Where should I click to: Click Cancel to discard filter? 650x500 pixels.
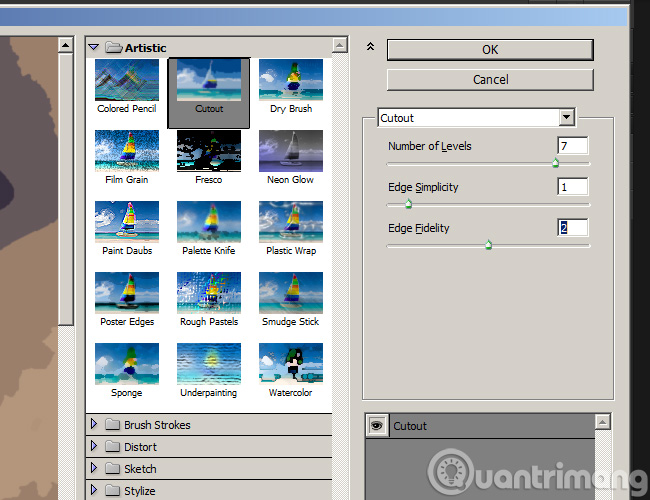[x=490, y=80]
